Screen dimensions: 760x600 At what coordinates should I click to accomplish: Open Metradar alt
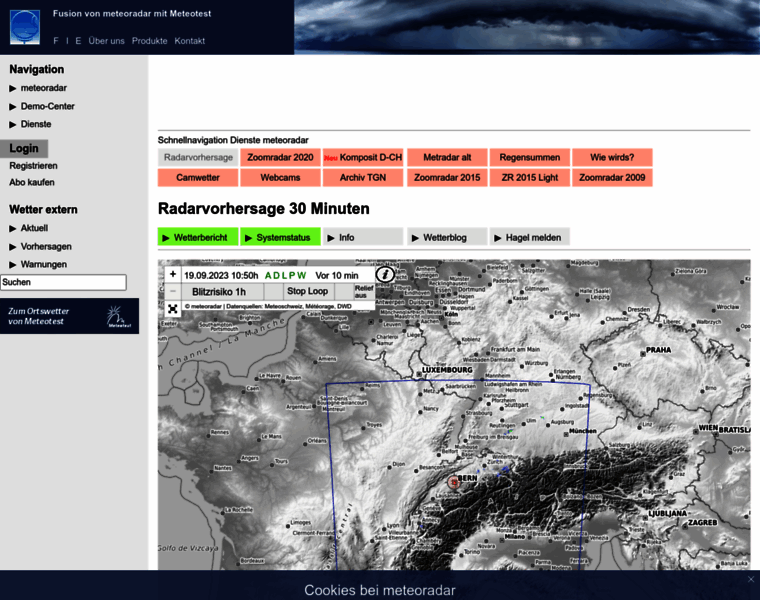447,158
